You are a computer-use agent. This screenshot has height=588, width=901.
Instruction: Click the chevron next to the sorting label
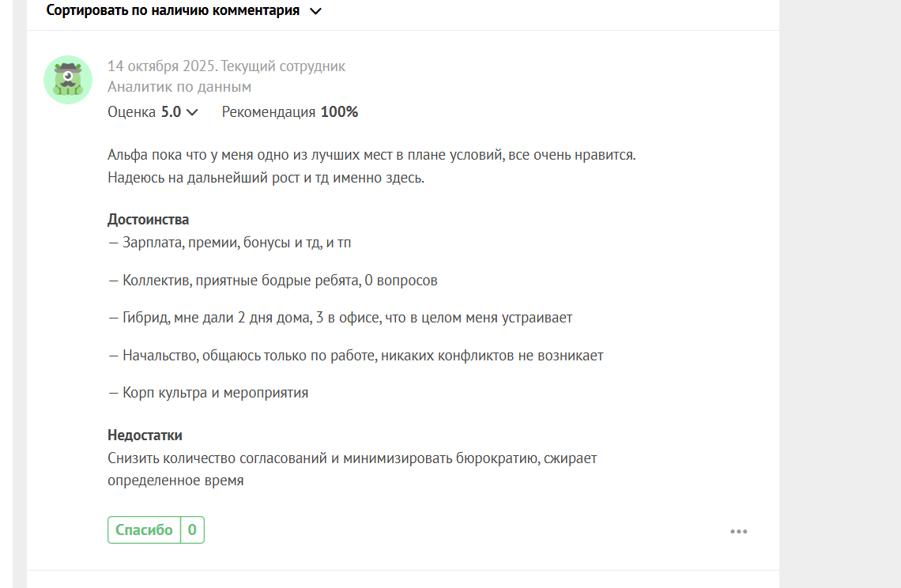click(x=315, y=12)
